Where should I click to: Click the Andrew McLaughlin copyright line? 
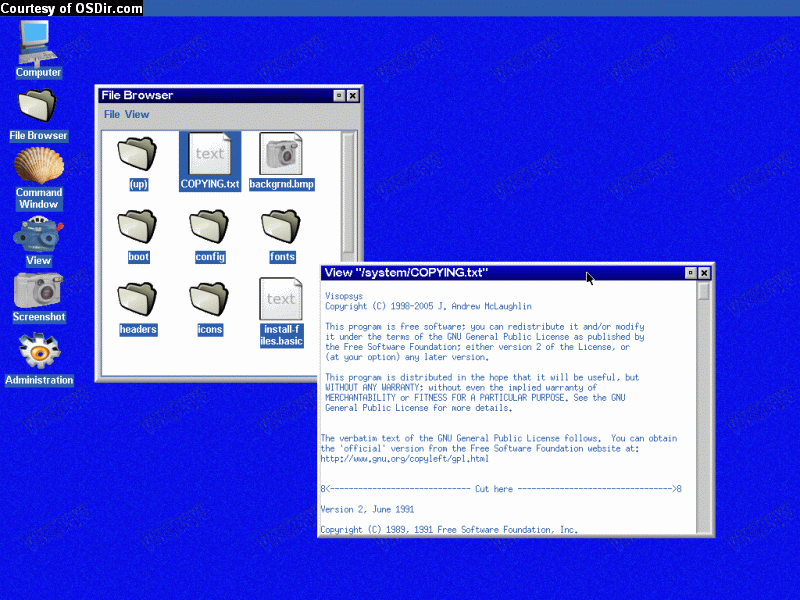[x=428, y=306]
